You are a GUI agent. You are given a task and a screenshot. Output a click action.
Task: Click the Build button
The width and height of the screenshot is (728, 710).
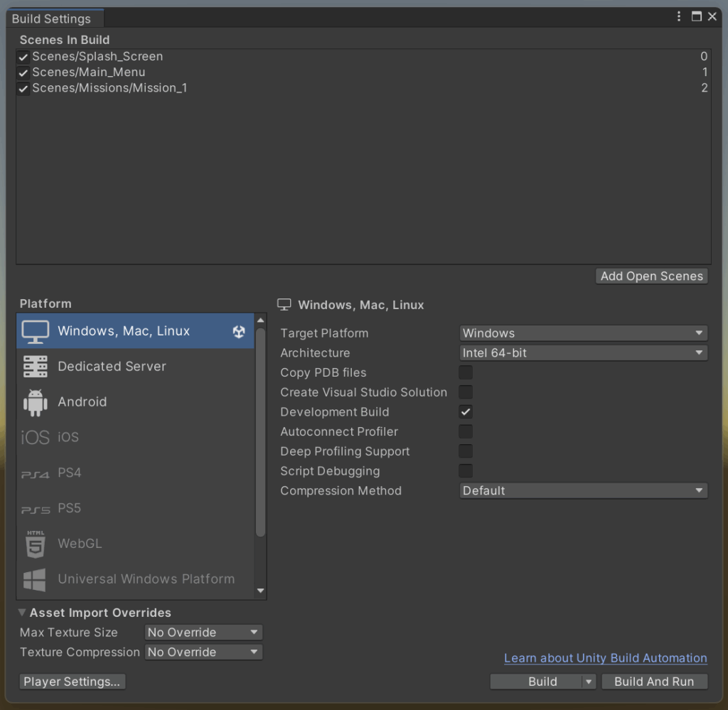click(x=536, y=682)
